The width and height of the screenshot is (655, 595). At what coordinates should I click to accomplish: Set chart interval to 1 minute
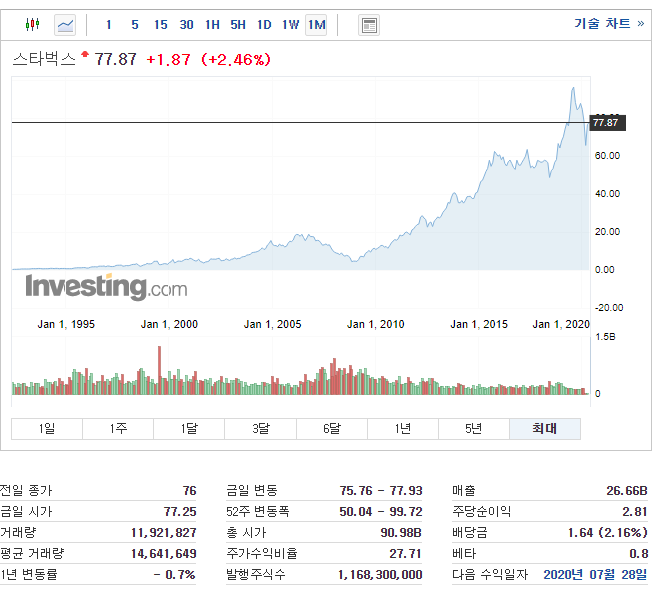pyautogui.click(x=109, y=25)
